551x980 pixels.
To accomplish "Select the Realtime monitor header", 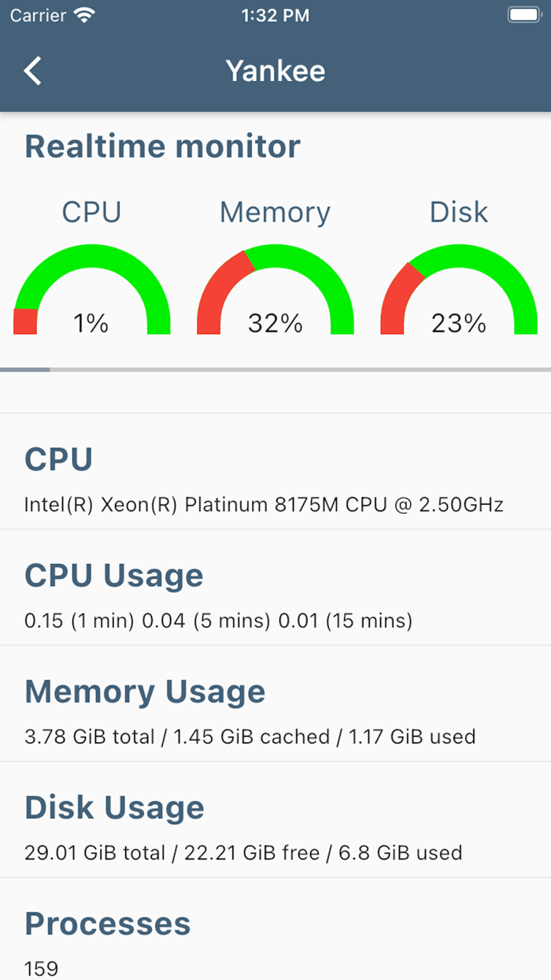I will point(162,146).
